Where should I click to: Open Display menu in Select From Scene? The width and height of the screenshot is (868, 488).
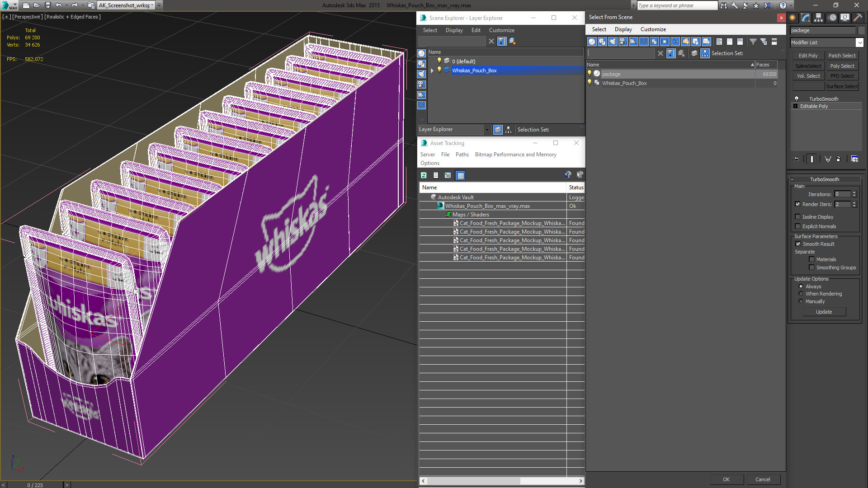[x=623, y=29]
